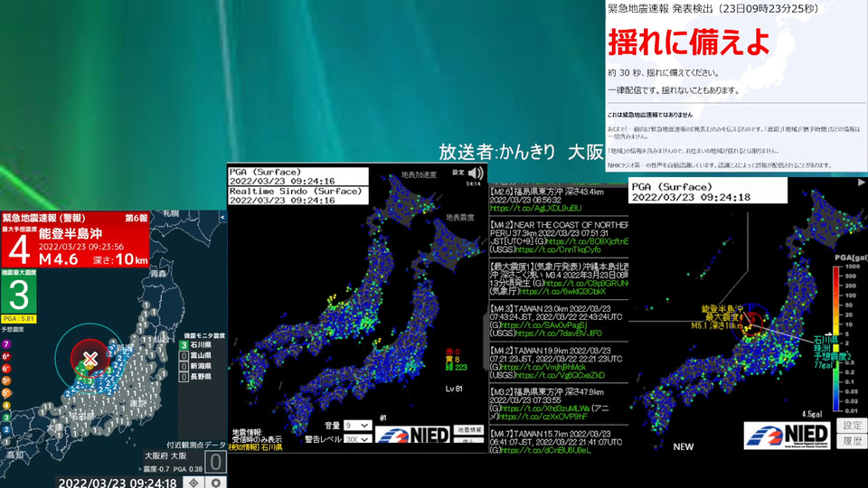This screenshot has width=868, height=488.
Task: Click the 放送者:かんきり 大阪 caption
Action: click(x=521, y=152)
